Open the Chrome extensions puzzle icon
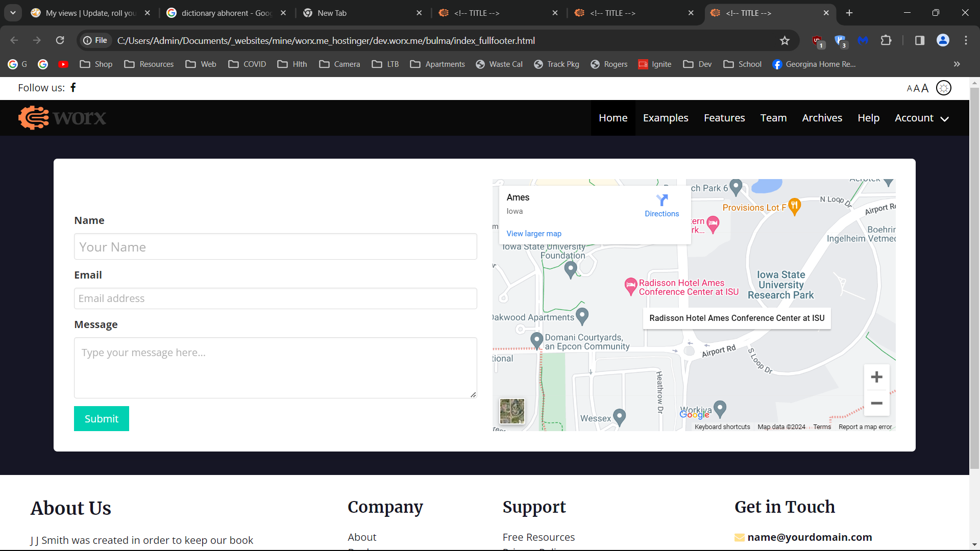The width and height of the screenshot is (980, 551). click(886, 40)
